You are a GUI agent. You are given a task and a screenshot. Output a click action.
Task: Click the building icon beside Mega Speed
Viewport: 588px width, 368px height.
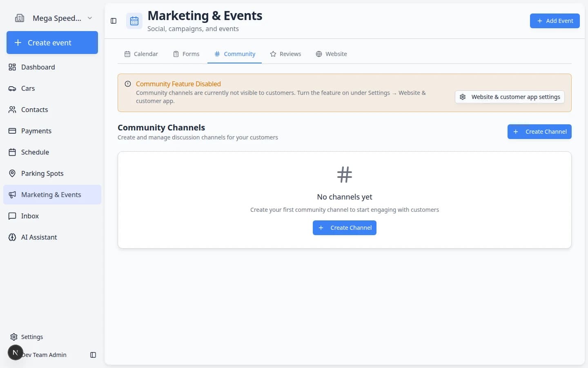coord(19,18)
